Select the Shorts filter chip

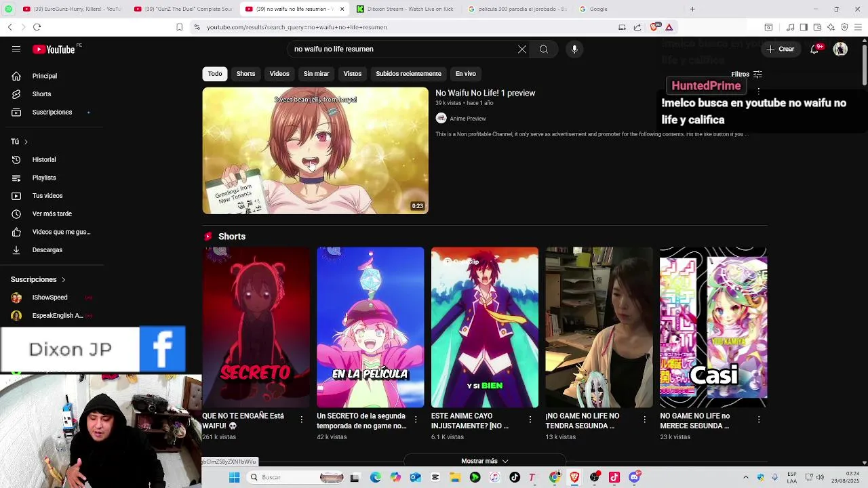point(245,73)
